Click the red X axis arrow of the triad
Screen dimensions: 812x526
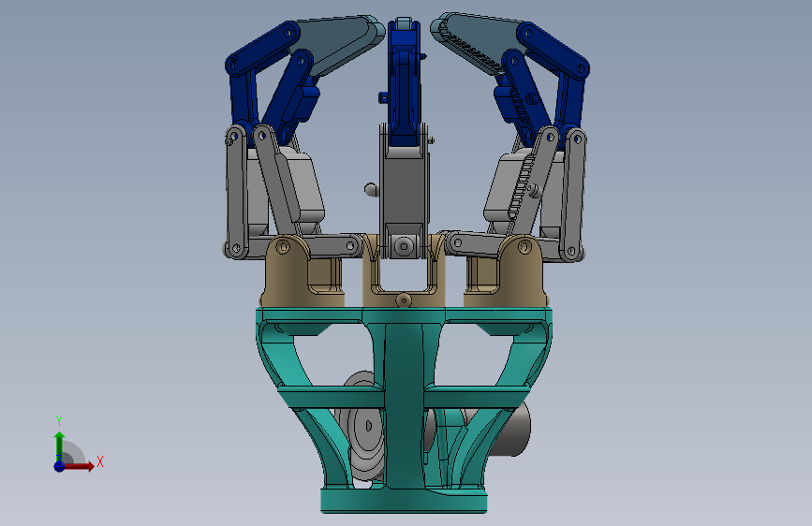pyautogui.click(x=79, y=466)
